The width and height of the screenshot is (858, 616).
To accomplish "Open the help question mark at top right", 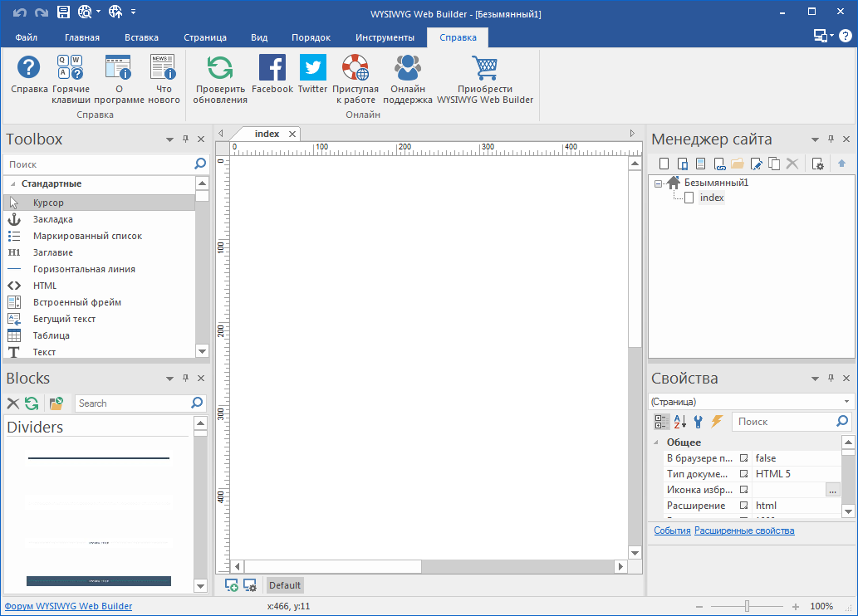I will [x=846, y=36].
